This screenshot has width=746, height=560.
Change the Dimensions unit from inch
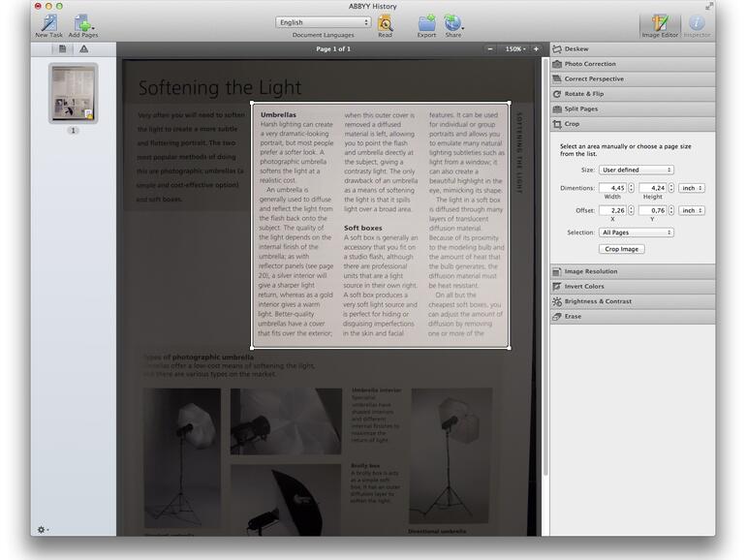click(691, 188)
